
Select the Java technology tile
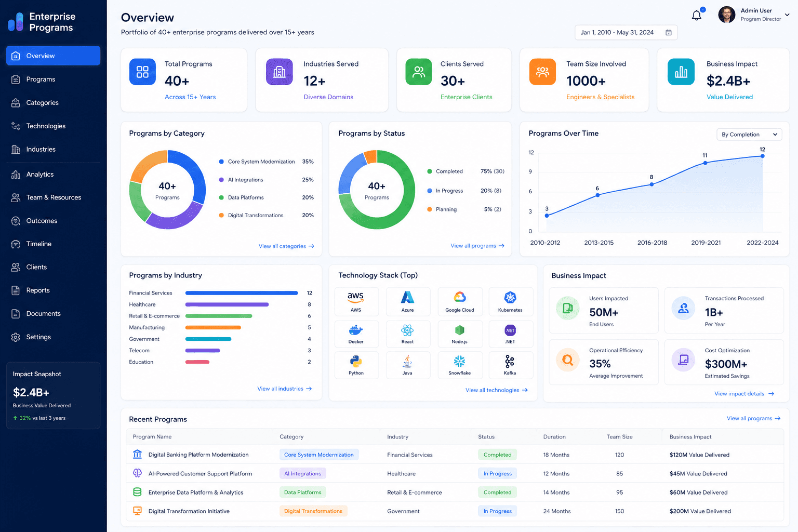408,365
